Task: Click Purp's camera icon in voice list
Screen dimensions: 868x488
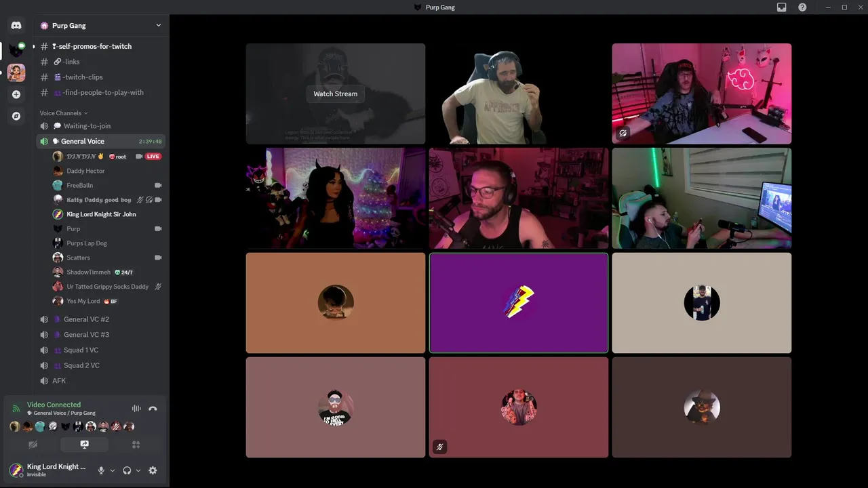Action: (x=158, y=228)
